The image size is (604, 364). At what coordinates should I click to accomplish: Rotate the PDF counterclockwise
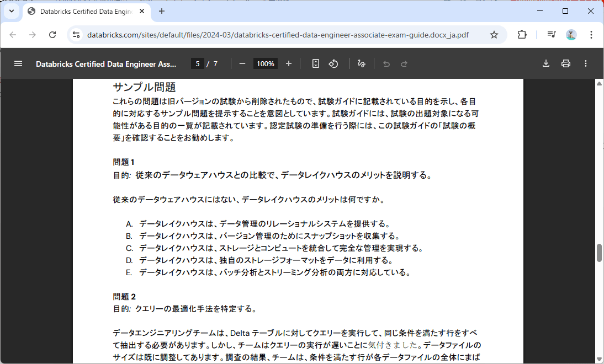tap(333, 63)
